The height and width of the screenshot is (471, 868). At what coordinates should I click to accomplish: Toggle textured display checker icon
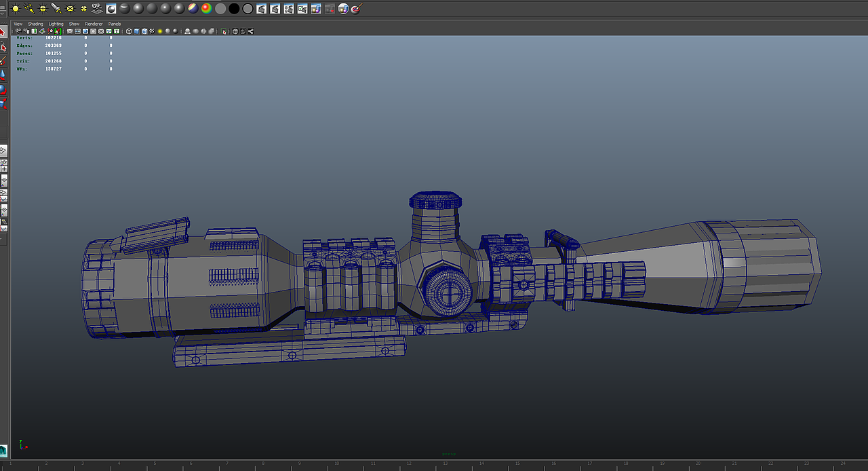coord(152,31)
